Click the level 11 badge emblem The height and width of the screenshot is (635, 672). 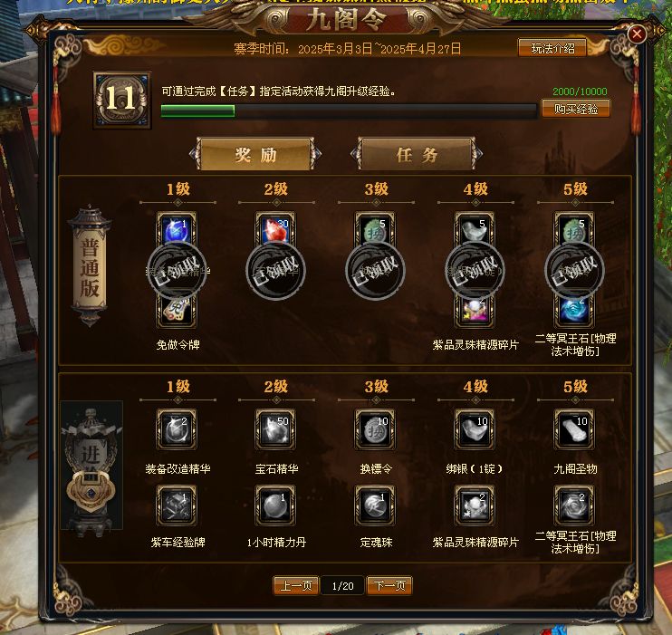[122, 101]
